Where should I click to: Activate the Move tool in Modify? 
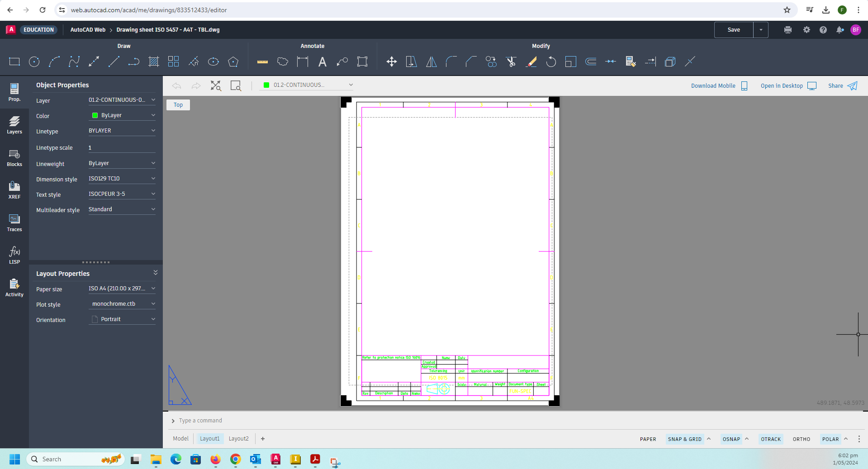392,62
